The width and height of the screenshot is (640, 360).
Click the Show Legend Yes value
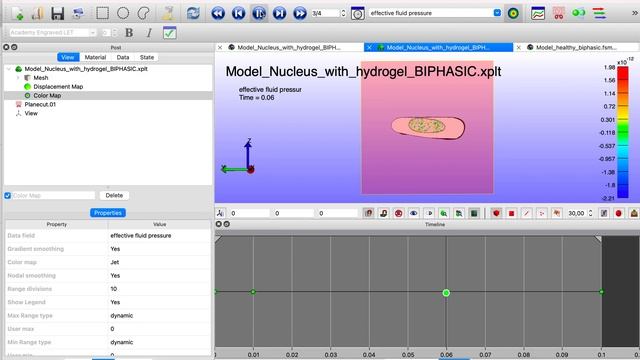coord(160,302)
